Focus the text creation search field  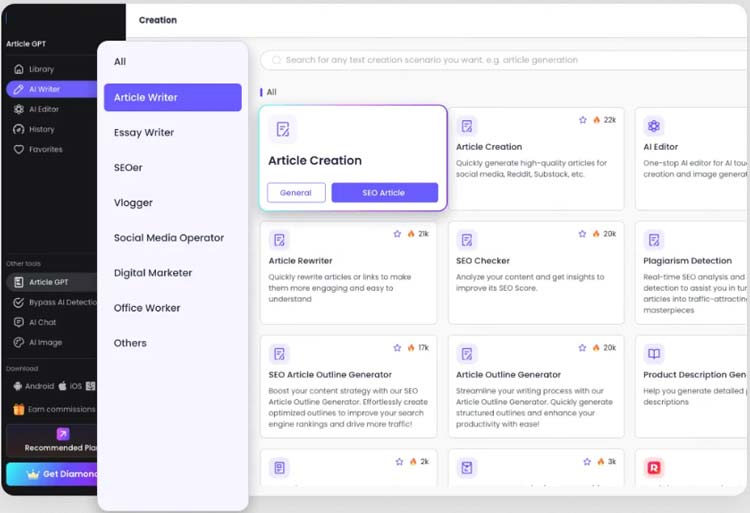505,60
